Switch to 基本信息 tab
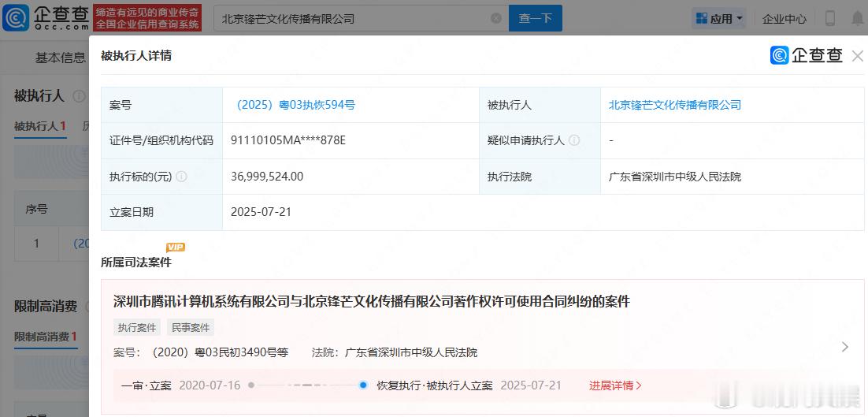Viewport: 868px width, 417px height. [61, 58]
